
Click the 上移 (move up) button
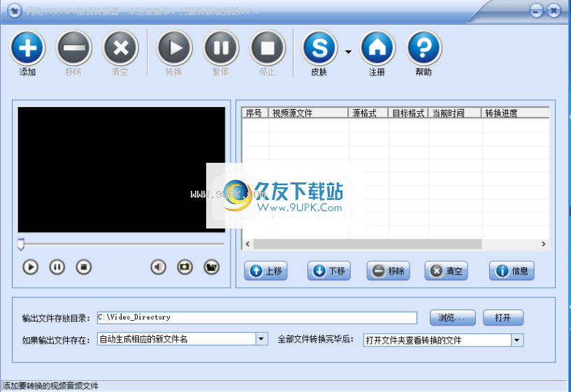266,271
